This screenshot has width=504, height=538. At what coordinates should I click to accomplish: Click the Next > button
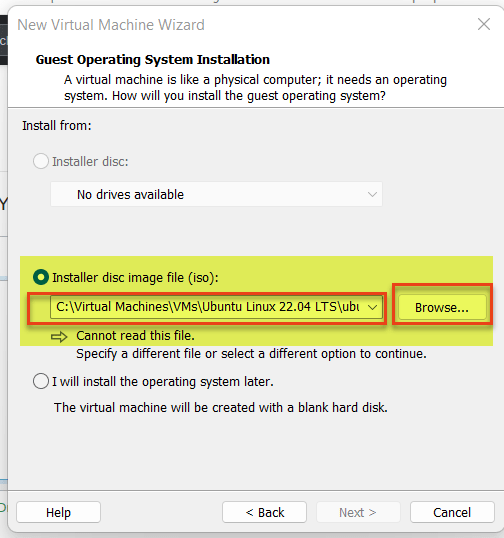[358, 512]
